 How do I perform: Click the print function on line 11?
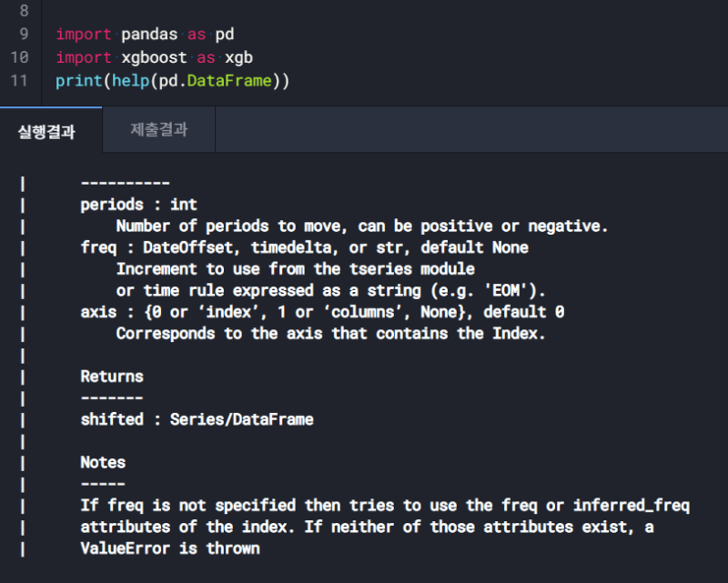77,81
